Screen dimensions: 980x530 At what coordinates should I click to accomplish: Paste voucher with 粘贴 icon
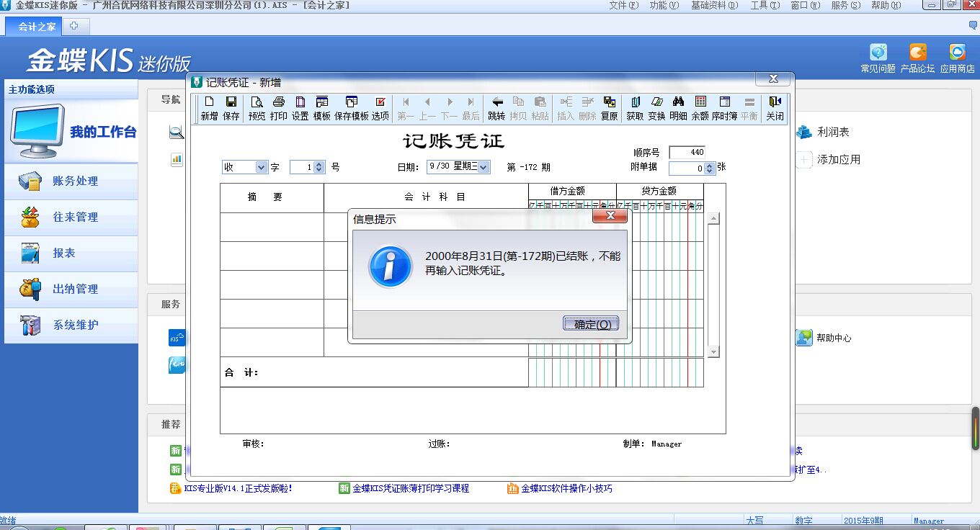pos(539,108)
